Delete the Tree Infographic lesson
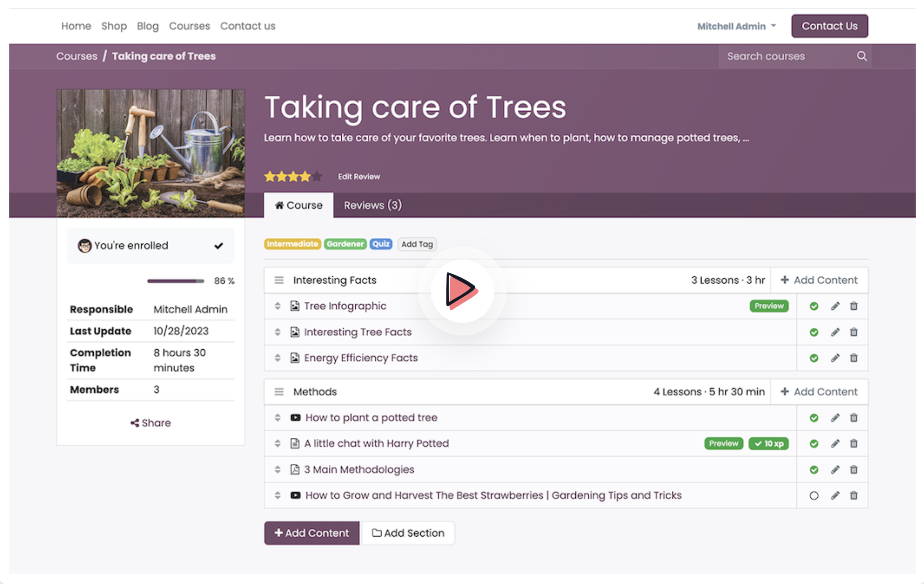This screenshot has height=584, width=924. tap(854, 306)
